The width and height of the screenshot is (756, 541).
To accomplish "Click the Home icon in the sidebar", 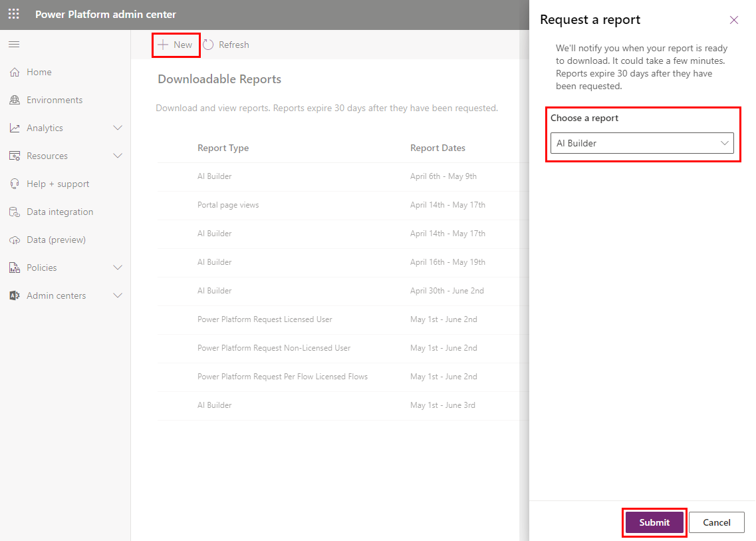I will (x=15, y=72).
